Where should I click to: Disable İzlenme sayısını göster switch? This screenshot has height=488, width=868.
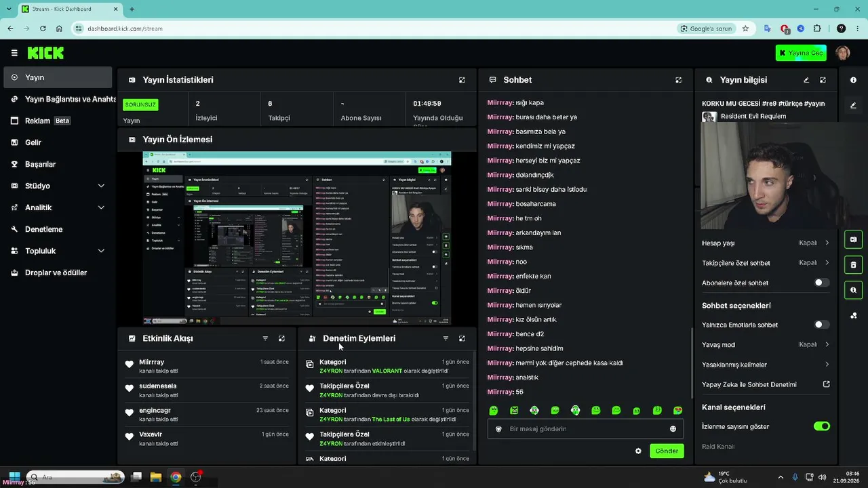pos(821,426)
